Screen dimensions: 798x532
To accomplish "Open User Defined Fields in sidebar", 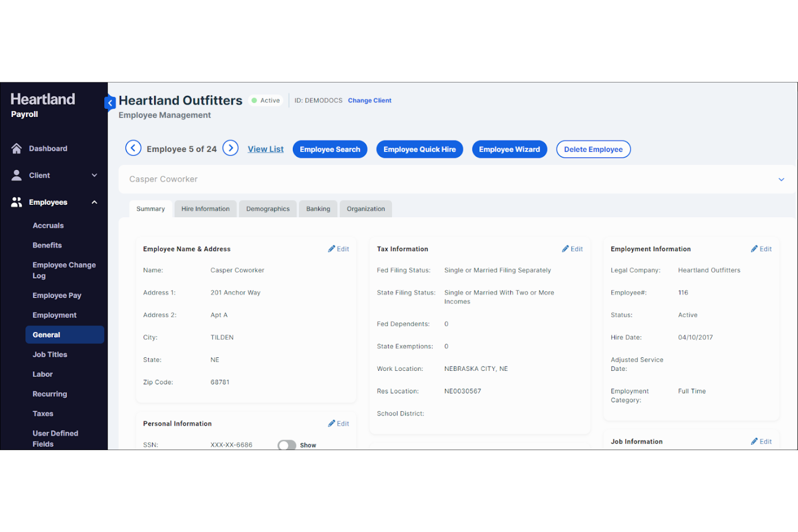I will (55, 439).
